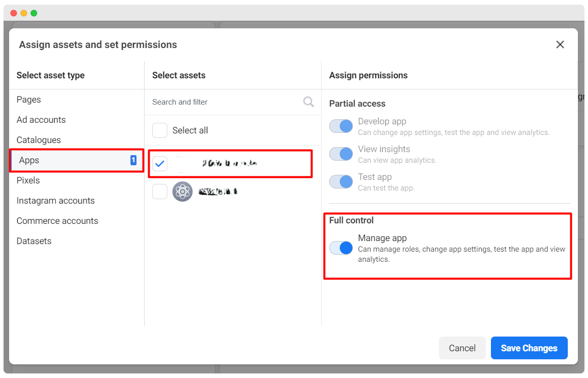Screen dimensions: 588x378
Task: Toggle the Test app switch
Action: coord(341,182)
